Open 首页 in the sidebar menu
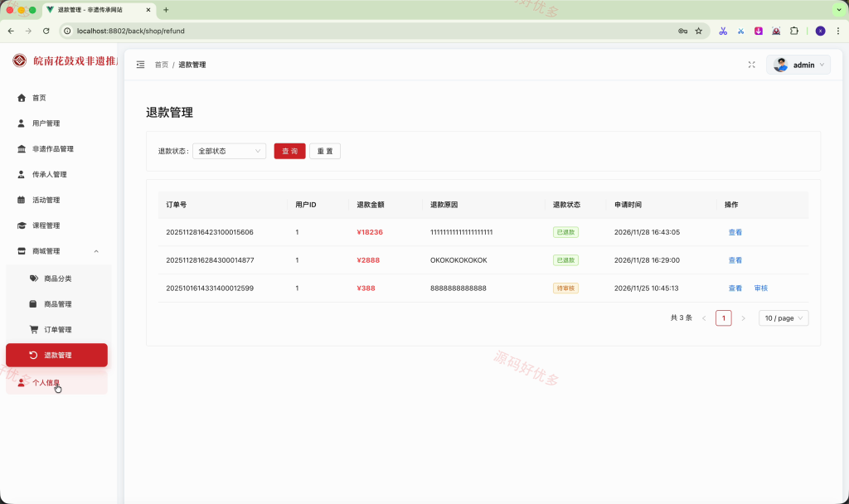This screenshot has width=849, height=504. tap(56, 98)
